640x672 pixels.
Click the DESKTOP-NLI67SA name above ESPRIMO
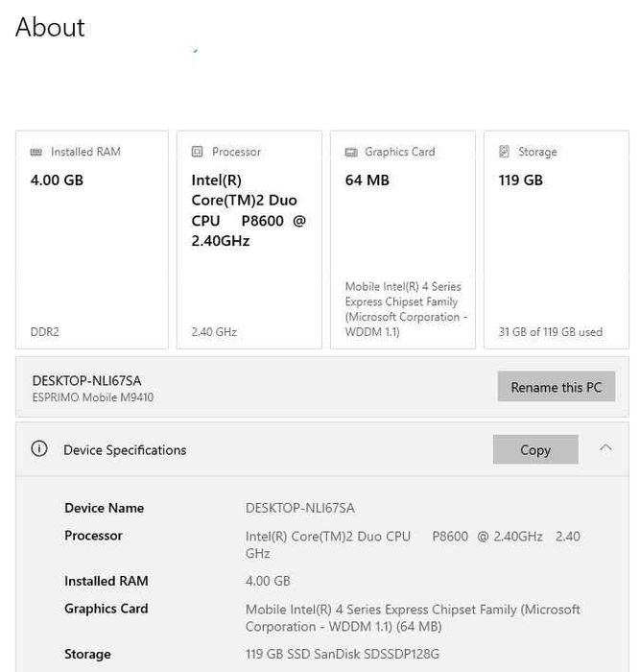(x=86, y=380)
